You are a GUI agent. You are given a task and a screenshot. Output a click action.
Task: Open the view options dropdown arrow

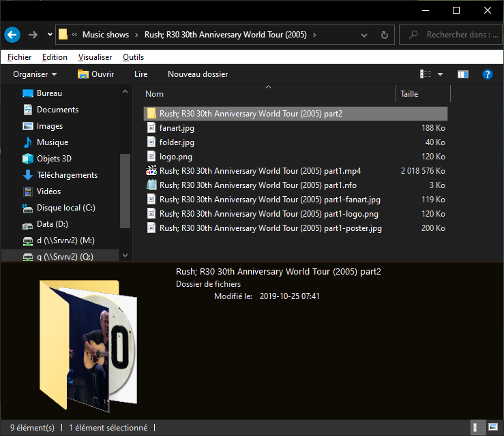tap(440, 74)
